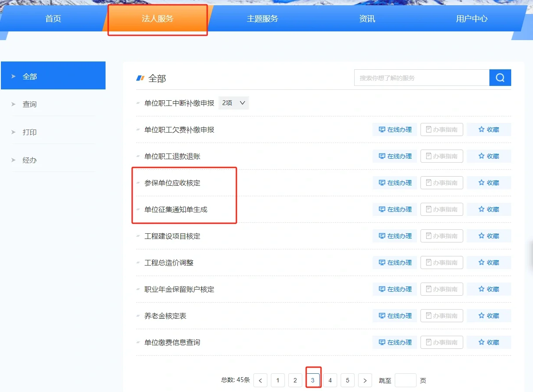Go to previous page with left chevron

(x=260, y=380)
